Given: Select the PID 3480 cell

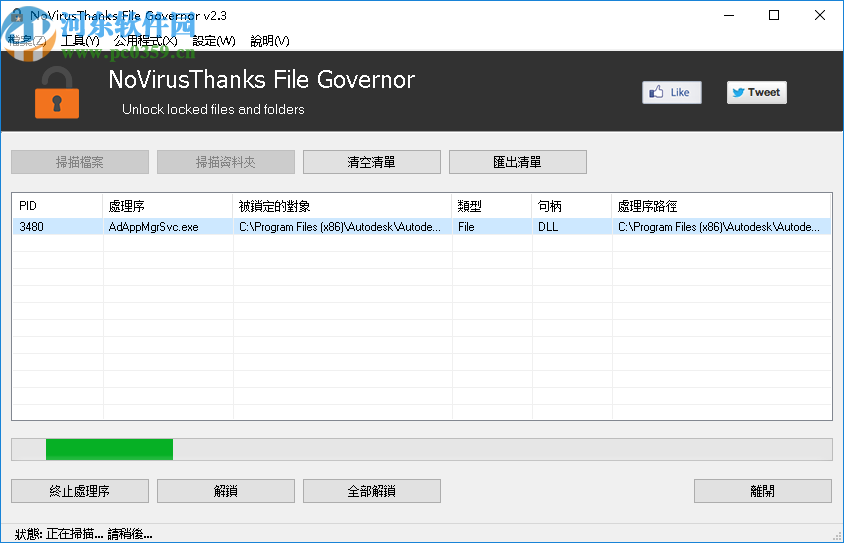Looking at the screenshot, I should coord(58,227).
